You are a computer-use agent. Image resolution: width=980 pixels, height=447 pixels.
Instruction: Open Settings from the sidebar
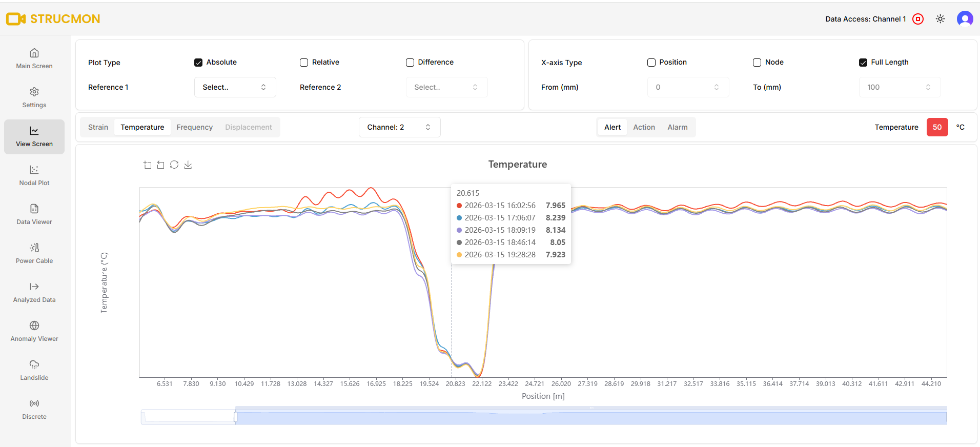[34, 98]
